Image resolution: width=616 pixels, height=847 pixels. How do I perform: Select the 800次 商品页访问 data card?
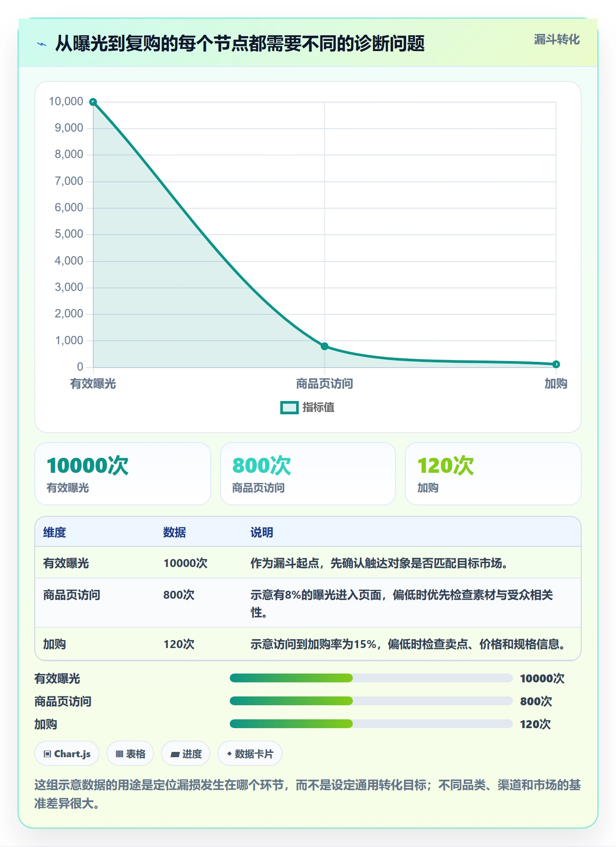(308, 474)
